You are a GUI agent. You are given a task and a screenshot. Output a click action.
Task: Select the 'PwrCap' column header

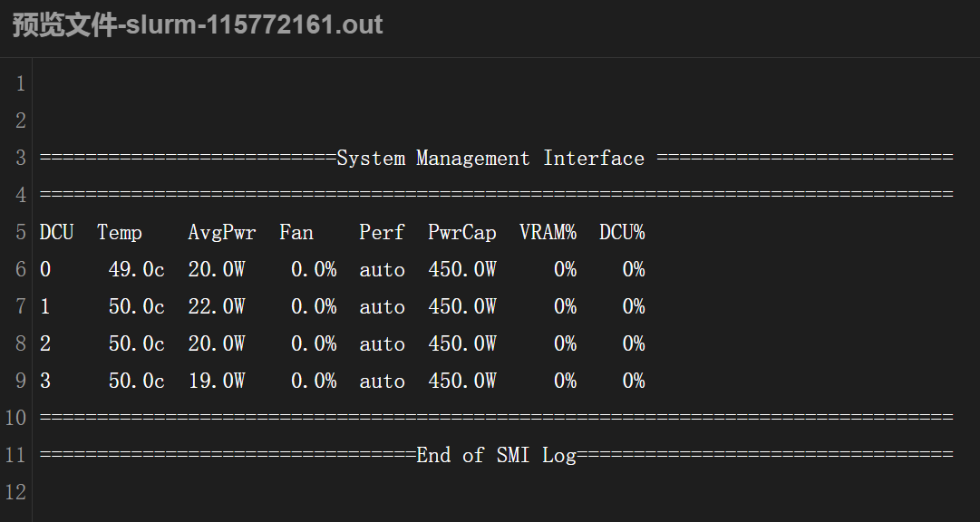click(x=461, y=233)
